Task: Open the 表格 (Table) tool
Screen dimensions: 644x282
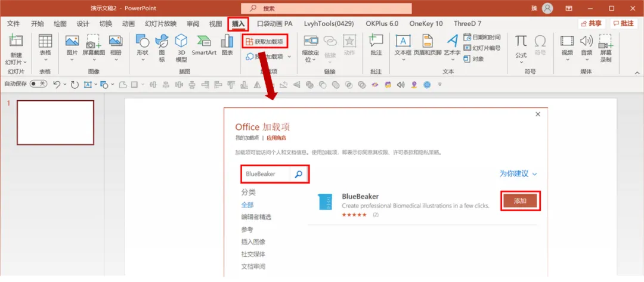Action: coord(45,41)
